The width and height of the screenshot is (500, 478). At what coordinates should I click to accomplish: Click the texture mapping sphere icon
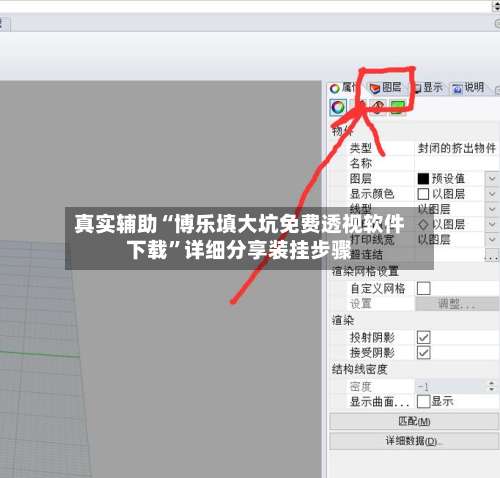tap(377, 107)
